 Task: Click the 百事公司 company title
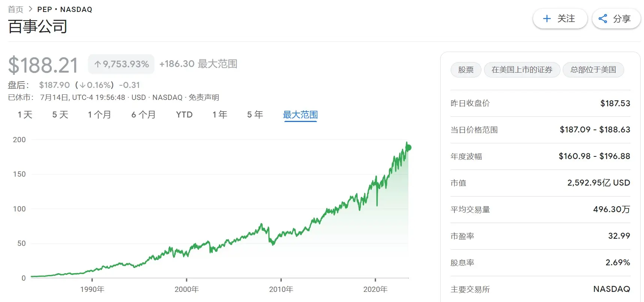[x=37, y=27]
